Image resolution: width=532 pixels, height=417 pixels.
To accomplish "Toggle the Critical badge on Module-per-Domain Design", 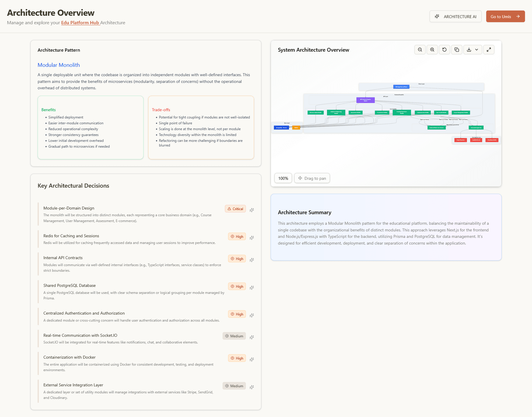I will pos(235,208).
